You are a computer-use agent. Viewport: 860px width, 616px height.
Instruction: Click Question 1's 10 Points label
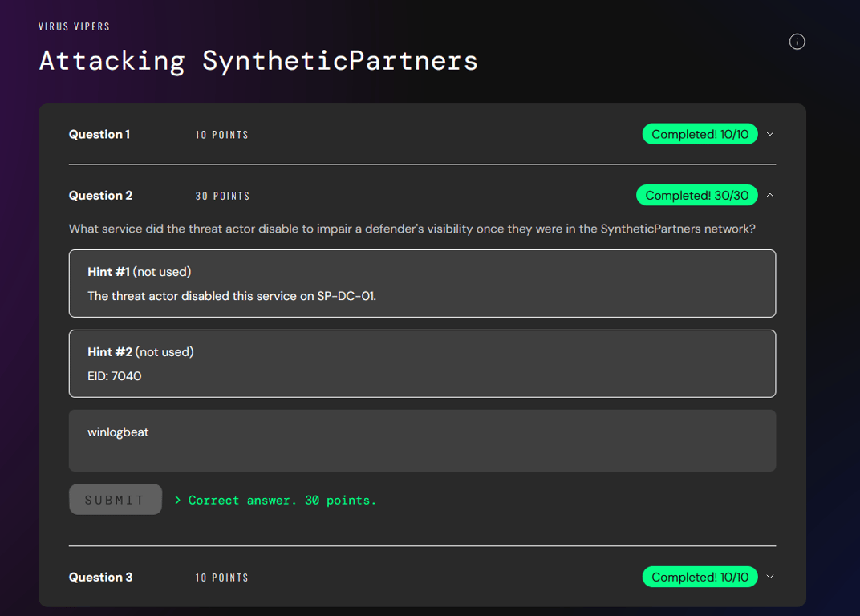(221, 135)
